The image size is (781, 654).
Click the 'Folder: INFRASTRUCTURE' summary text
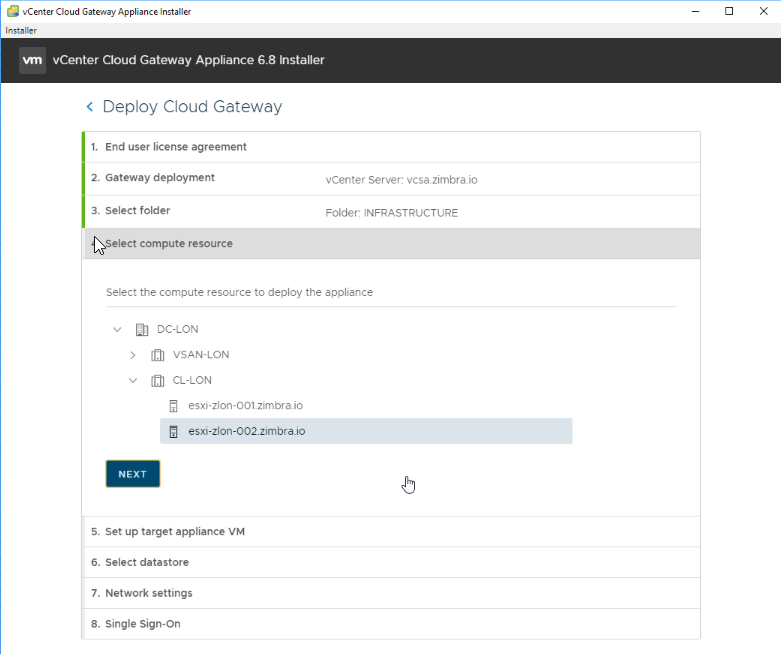click(391, 213)
